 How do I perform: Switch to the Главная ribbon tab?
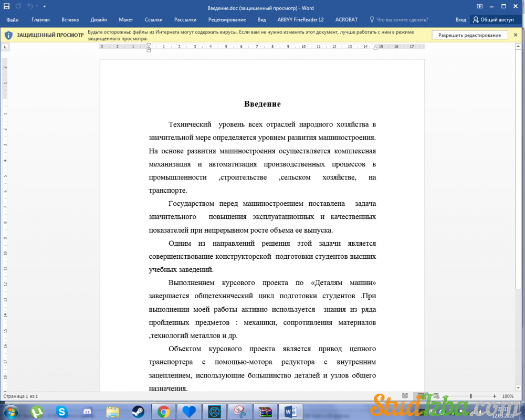tap(40, 20)
